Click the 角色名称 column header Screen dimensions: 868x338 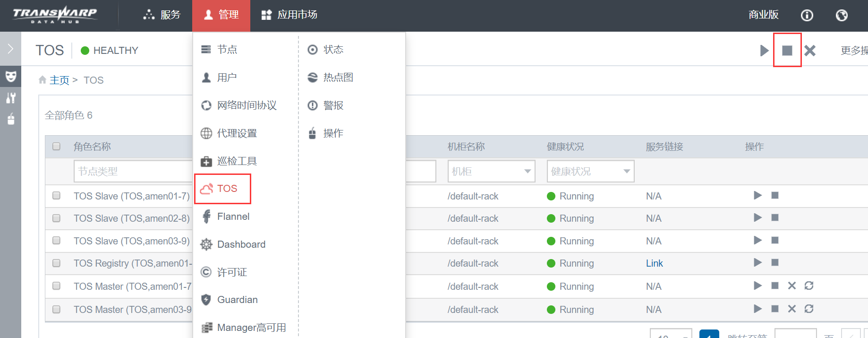pos(92,147)
